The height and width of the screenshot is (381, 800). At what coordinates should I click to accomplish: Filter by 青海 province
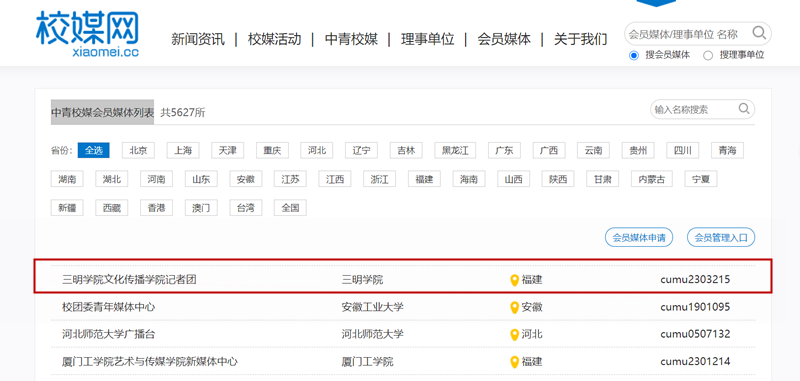click(728, 150)
